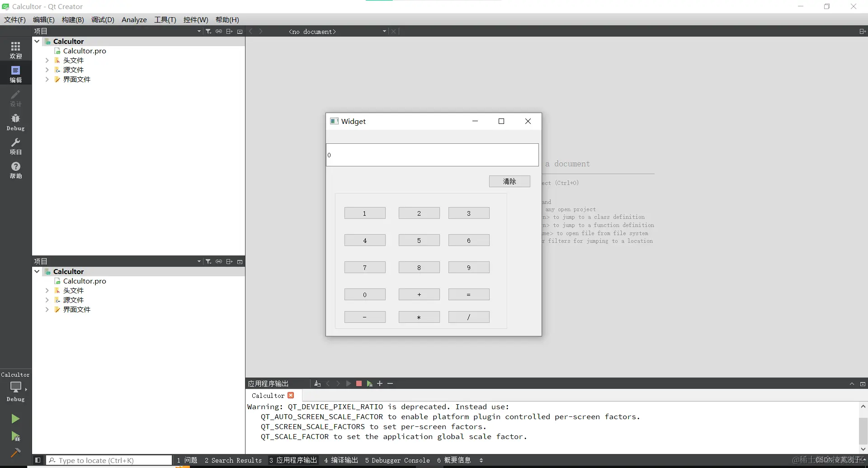The width and height of the screenshot is (868, 468).
Task: Split the bottom project pane
Action: coord(229,261)
